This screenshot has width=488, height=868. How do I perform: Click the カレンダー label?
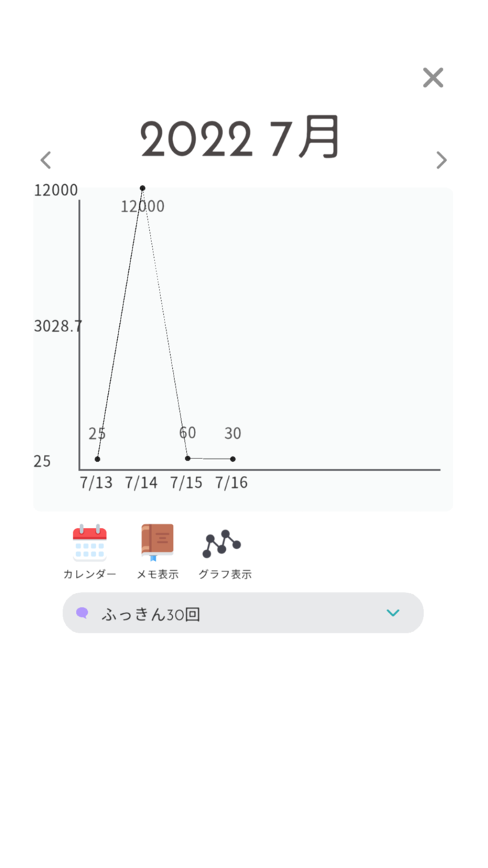[x=89, y=575]
